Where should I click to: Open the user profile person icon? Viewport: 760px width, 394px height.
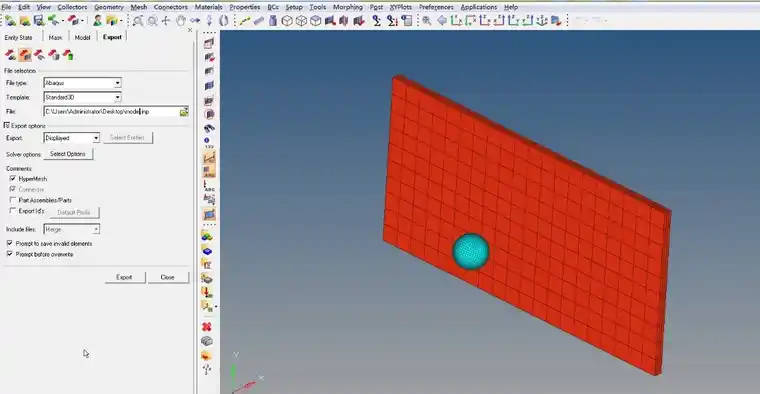(97, 21)
